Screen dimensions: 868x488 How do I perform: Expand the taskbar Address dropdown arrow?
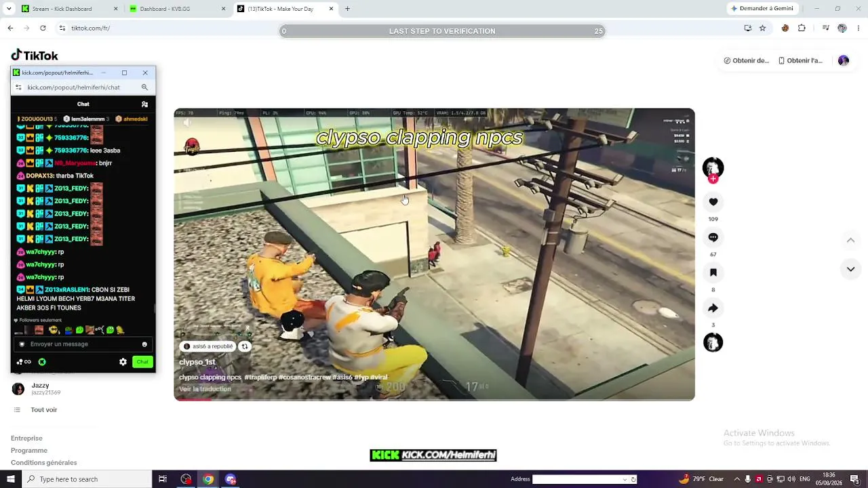625,479
